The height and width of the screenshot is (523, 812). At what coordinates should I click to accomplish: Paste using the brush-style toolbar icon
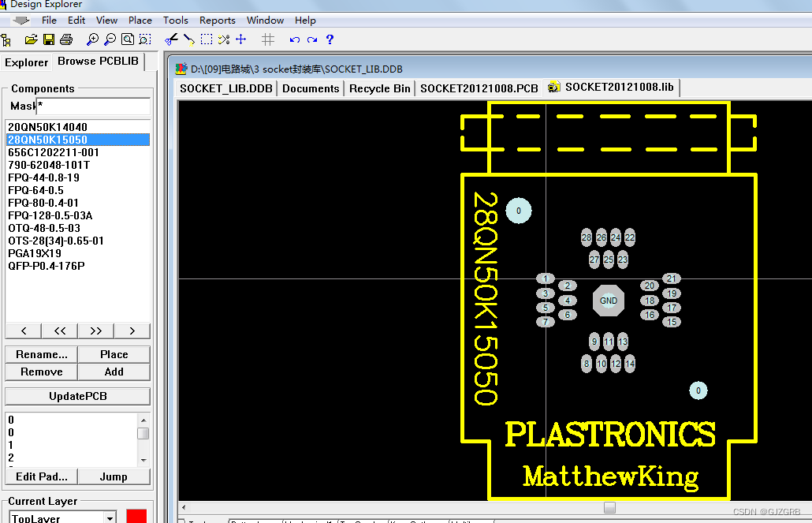(x=189, y=39)
